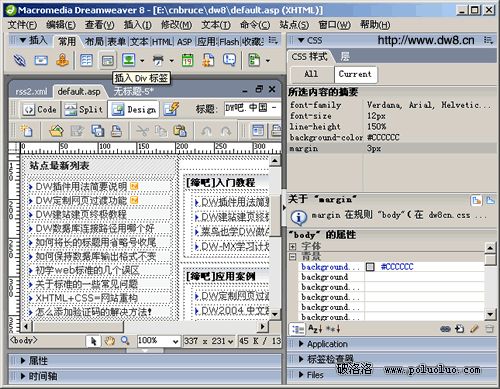Expand the 字体 category in body properties
The image size is (500, 389).
[x=293, y=246]
